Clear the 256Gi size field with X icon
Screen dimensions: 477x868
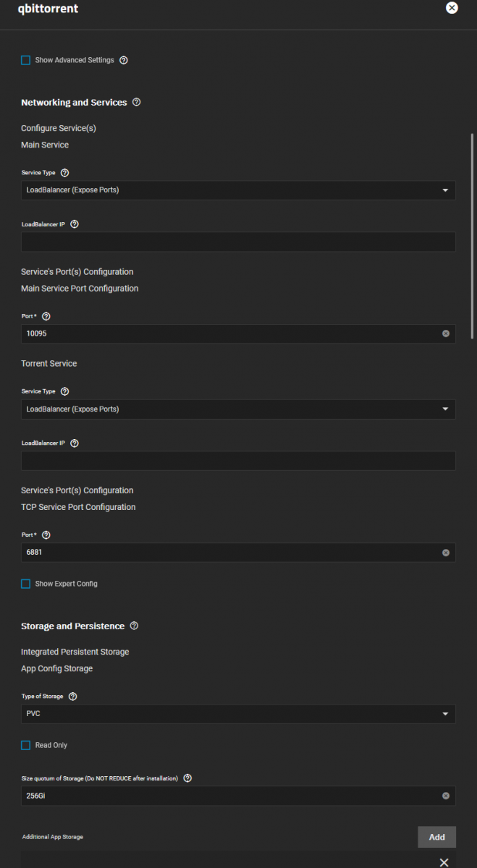[x=446, y=796]
